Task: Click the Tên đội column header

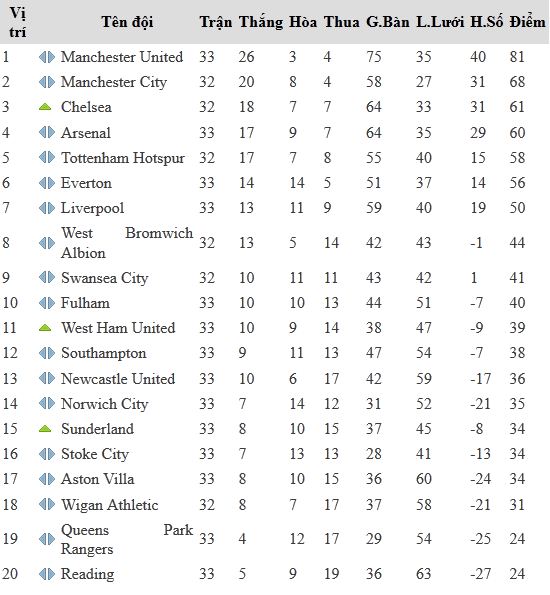Action: coord(127,22)
